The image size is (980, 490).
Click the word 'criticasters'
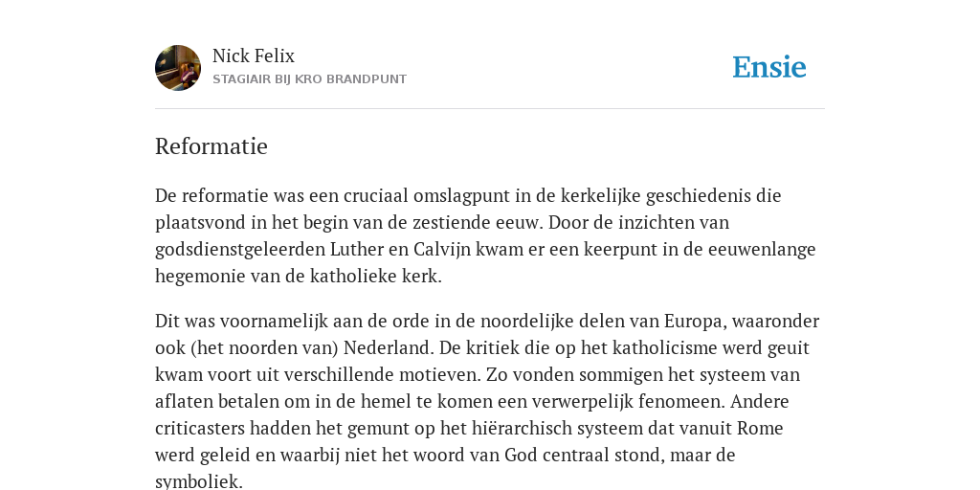coord(200,428)
